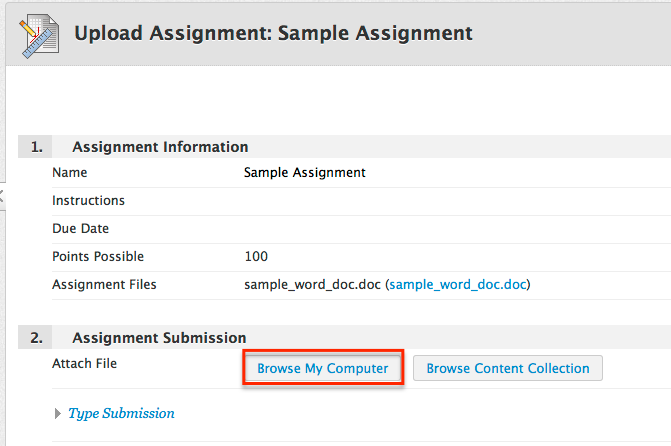The width and height of the screenshot is (671, 446).
Task: Click the Assignment Files label
Action: 104,285
